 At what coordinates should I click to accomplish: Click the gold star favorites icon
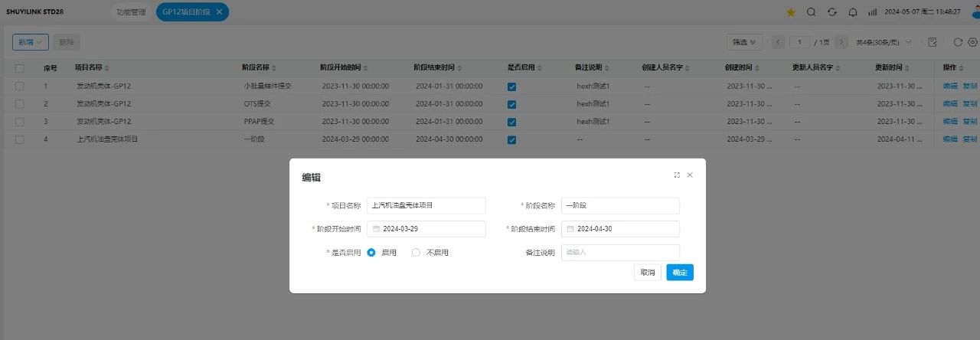click(791, 12)
